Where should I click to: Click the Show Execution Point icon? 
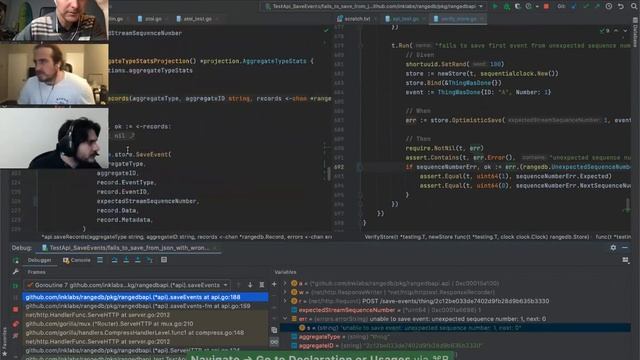point(100,260)
